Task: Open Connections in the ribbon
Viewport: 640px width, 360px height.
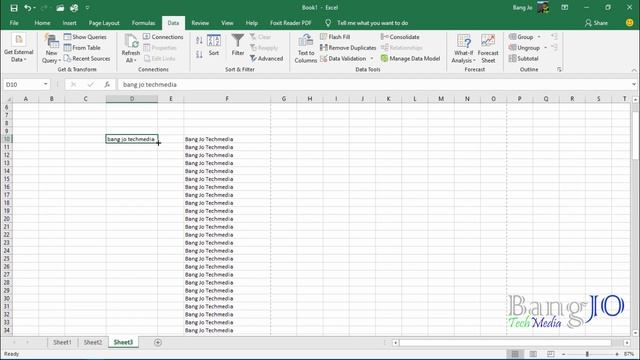Action: pos(163,37)
